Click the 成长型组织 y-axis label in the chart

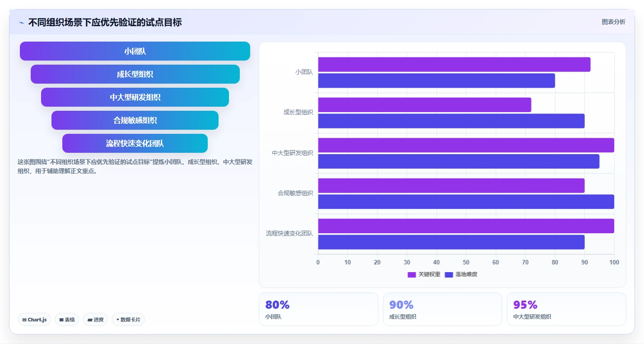[298, 113]
